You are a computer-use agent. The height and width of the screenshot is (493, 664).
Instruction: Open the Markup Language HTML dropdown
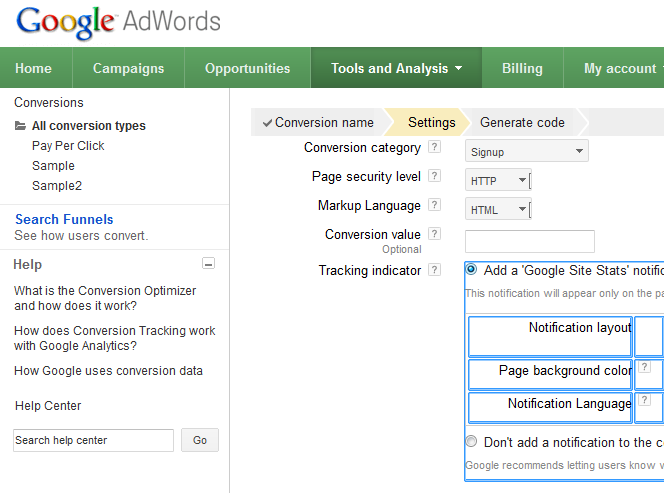[497, 209]
